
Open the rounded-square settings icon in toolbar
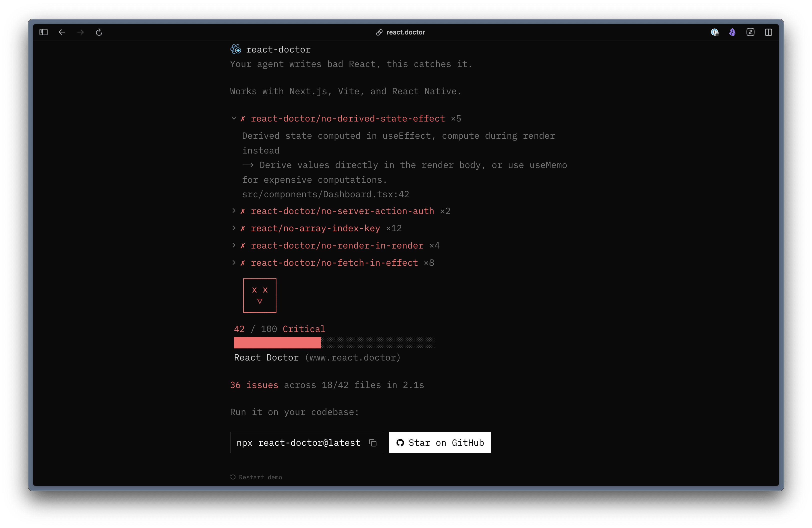click(x=750, y=32)
